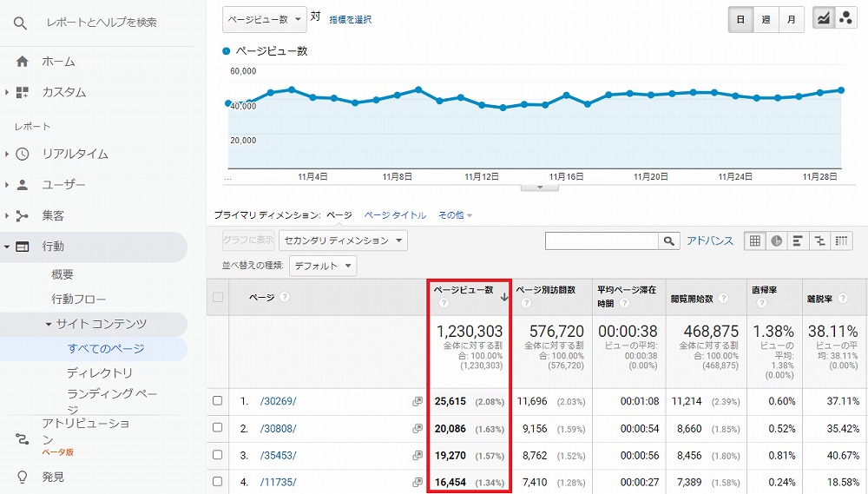Click the table search magnifier button
The image size is (868, 494).
coord(668,240)
